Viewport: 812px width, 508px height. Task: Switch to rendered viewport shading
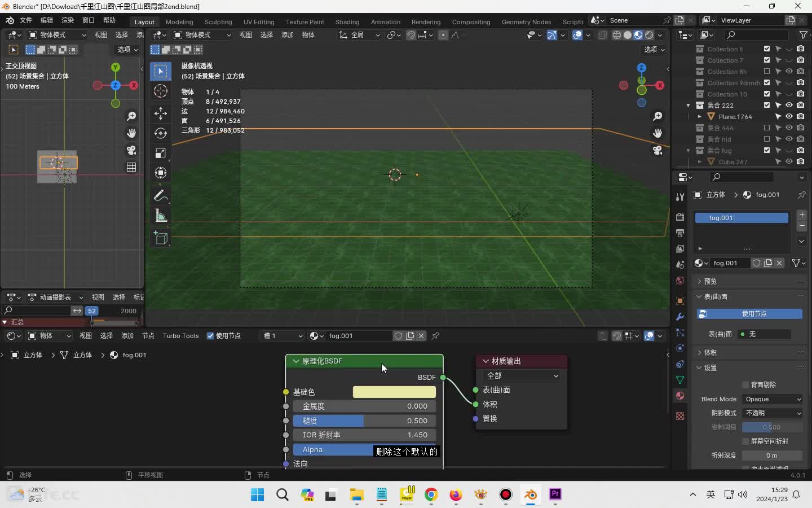coord(649,35)
